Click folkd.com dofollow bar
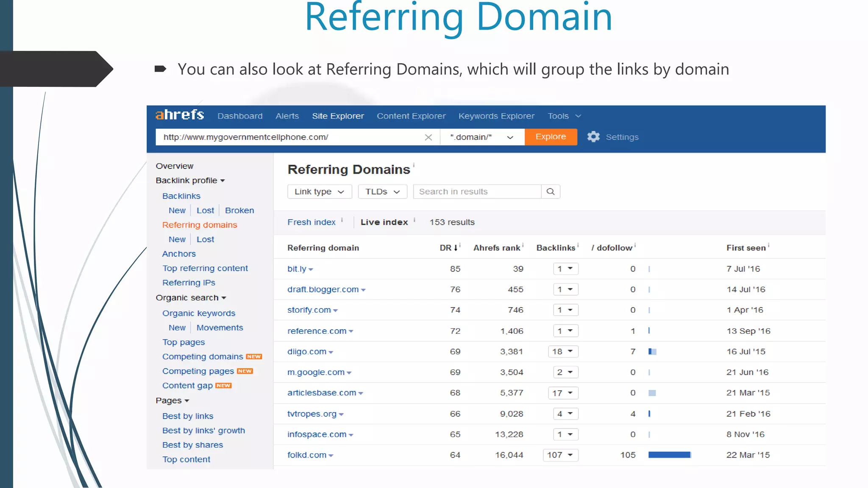Screen dimensions: 868x488 coord(670,455)
